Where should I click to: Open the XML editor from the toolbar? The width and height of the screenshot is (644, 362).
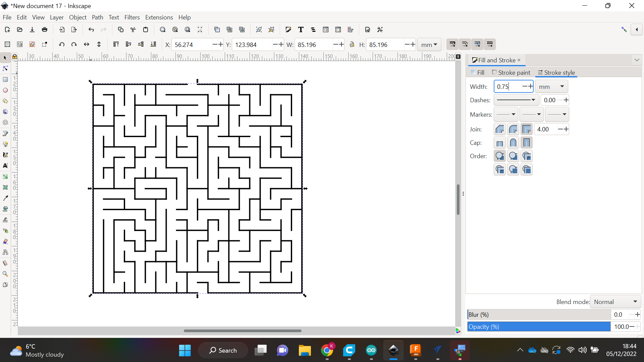(x=326, y=29)
